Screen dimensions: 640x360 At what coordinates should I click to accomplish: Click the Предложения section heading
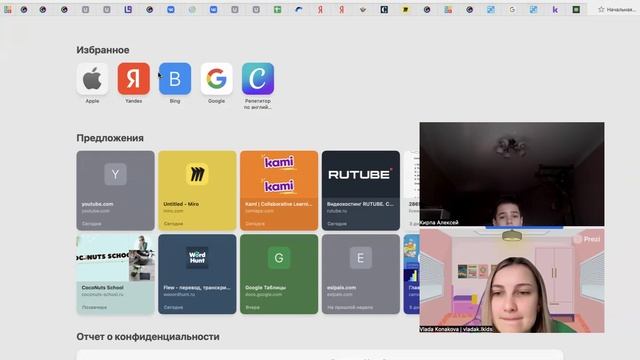(110, 138)
